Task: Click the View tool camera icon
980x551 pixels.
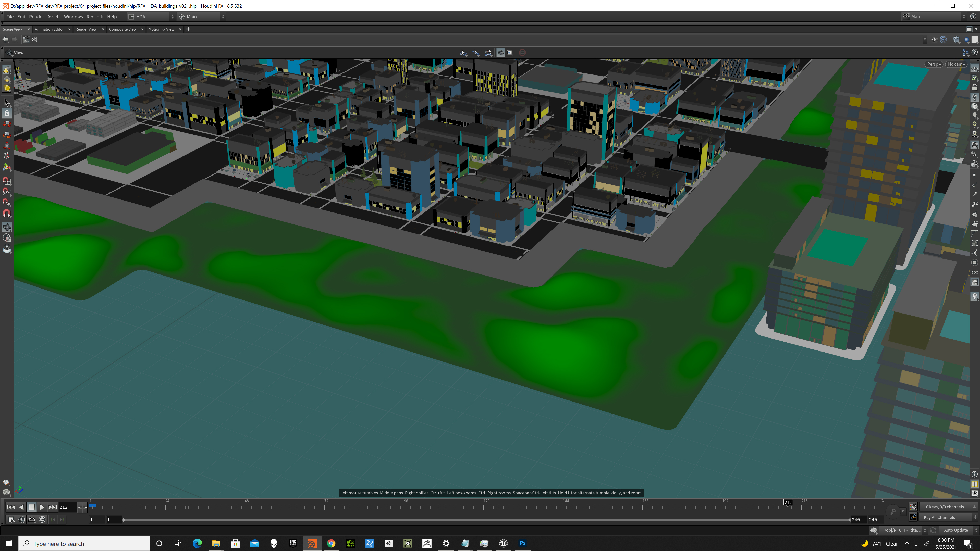Action: pyautogui.click(x=7, y=227)
